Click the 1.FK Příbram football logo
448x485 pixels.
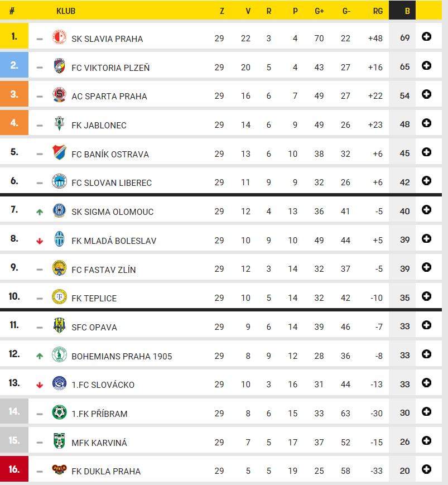point(59,412)
